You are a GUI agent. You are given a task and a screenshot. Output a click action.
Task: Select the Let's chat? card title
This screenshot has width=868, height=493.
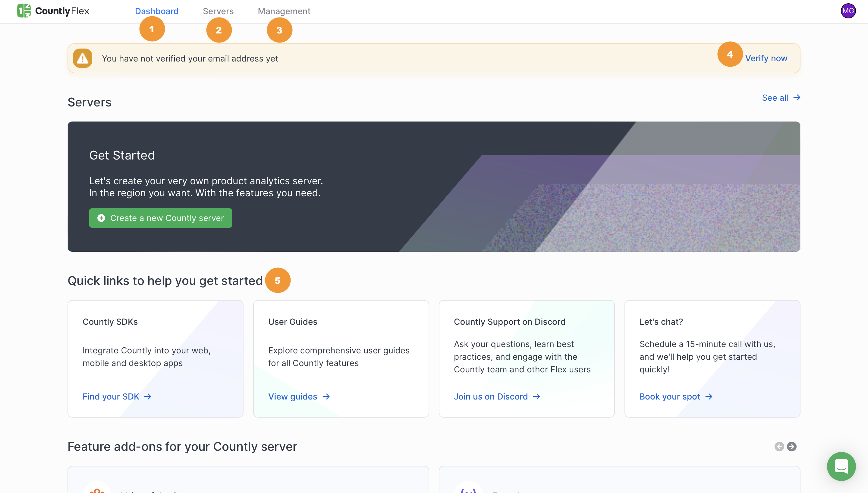(661, 322)
